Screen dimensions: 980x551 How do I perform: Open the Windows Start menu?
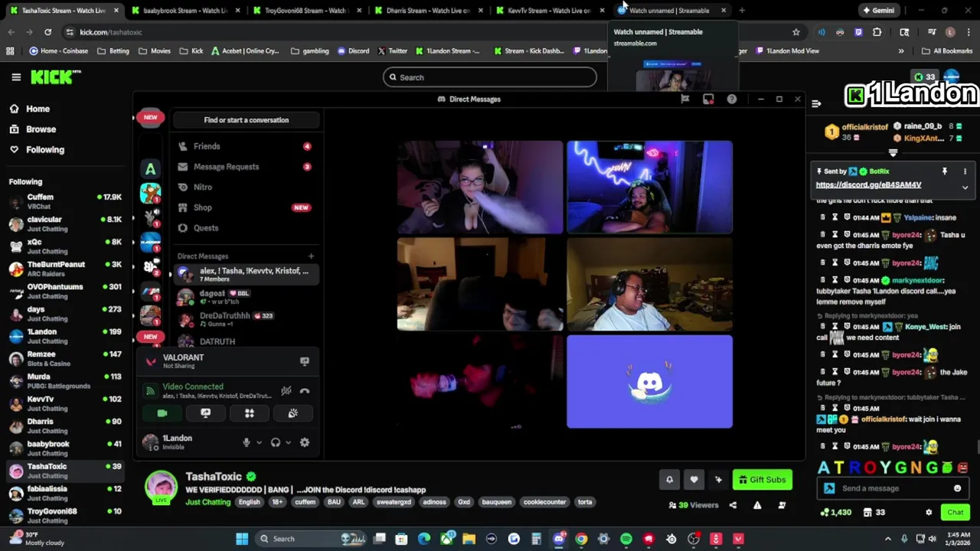click(242, 539)
